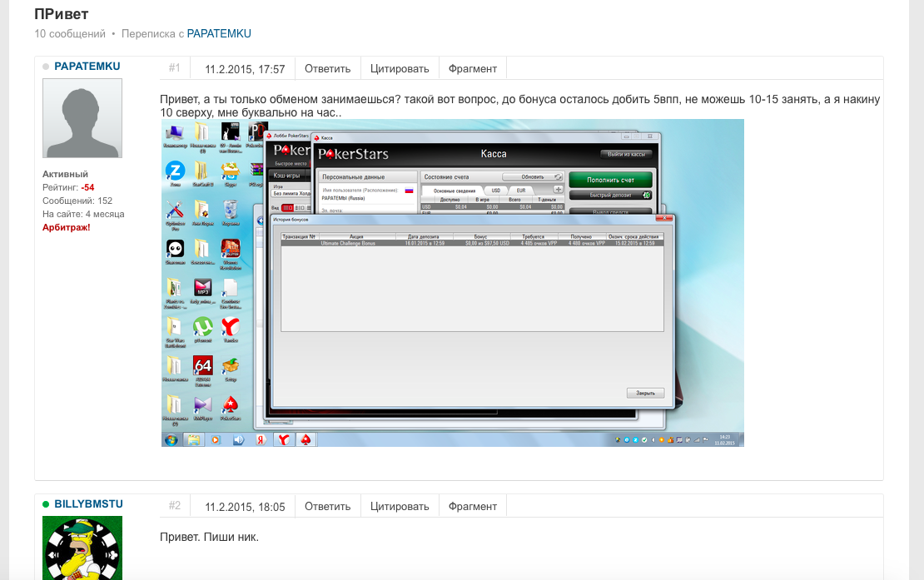Click the post #1 date 11.2.2015, 17:57
Image resolution: width=924 pixels, height=580 pixels.
[245, 69]
